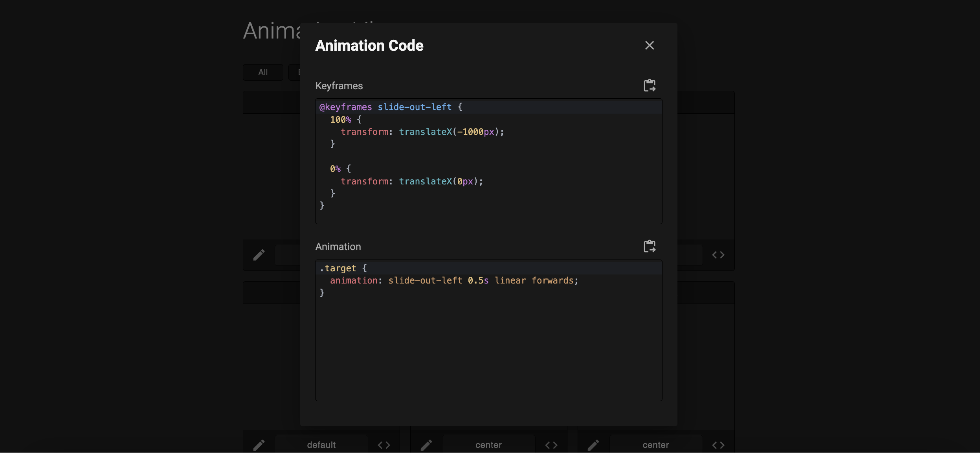Open the center dropdown in the bottom middle card
980x453 pixels.
click(x=488, y=445)
